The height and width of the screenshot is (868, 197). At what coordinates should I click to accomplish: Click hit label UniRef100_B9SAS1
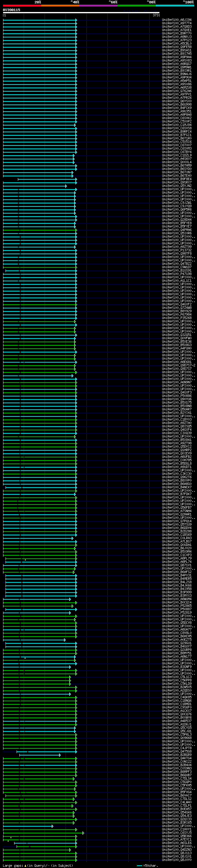coord(176,50)
